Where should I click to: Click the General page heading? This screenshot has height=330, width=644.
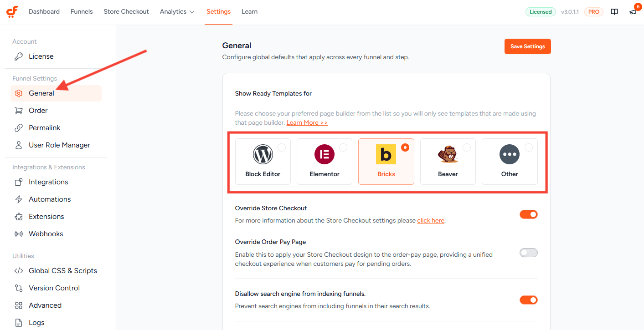click(x=237, y=46)
